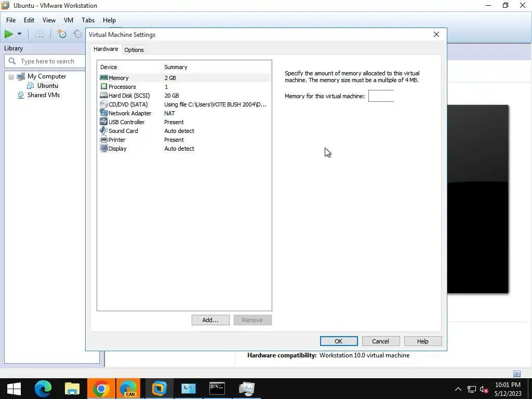Click the VMware status bar message icon
The height and width of the screenshot is (399, 532).
pyautogui.click(x=517, y=374)
